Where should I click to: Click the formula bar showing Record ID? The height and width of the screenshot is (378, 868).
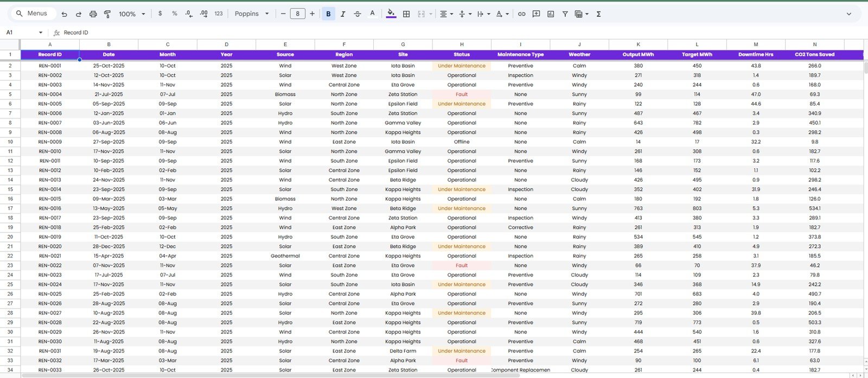(x=461, y=33)
